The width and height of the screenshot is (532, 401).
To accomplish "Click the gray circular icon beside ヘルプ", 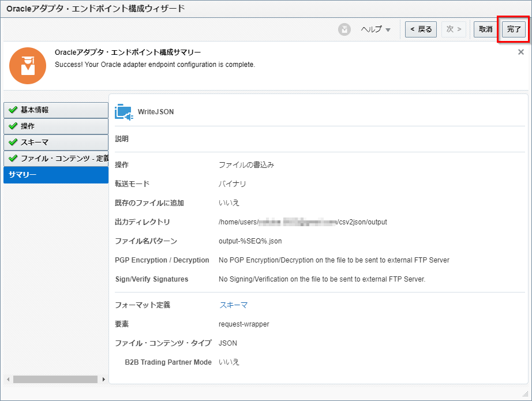I will coord(344,29).
